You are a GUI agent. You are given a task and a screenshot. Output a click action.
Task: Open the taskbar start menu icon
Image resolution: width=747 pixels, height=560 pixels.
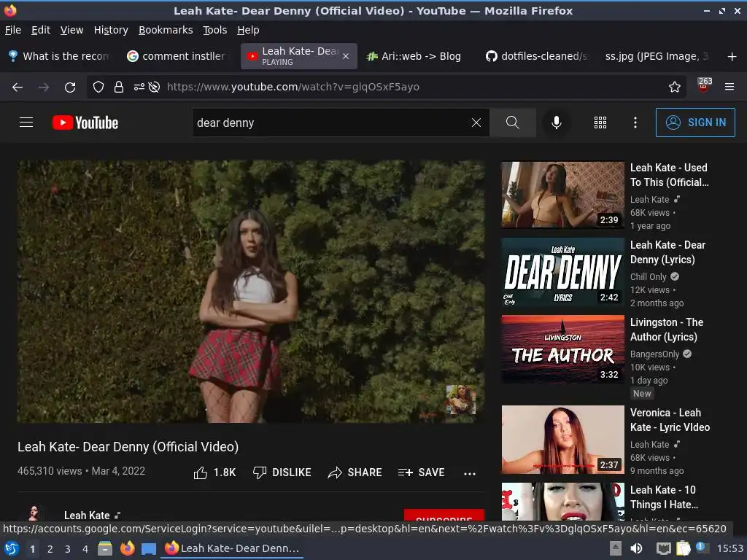tap(12, 548)
